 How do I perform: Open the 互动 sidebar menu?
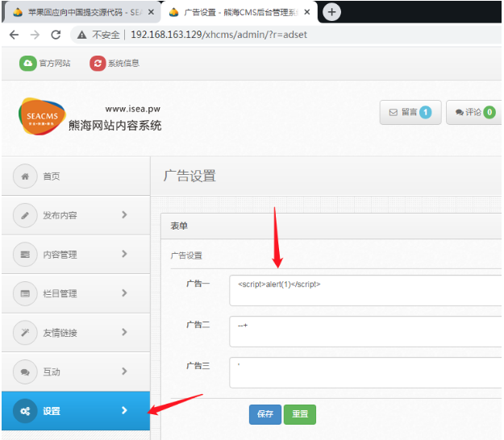(76, 372)
